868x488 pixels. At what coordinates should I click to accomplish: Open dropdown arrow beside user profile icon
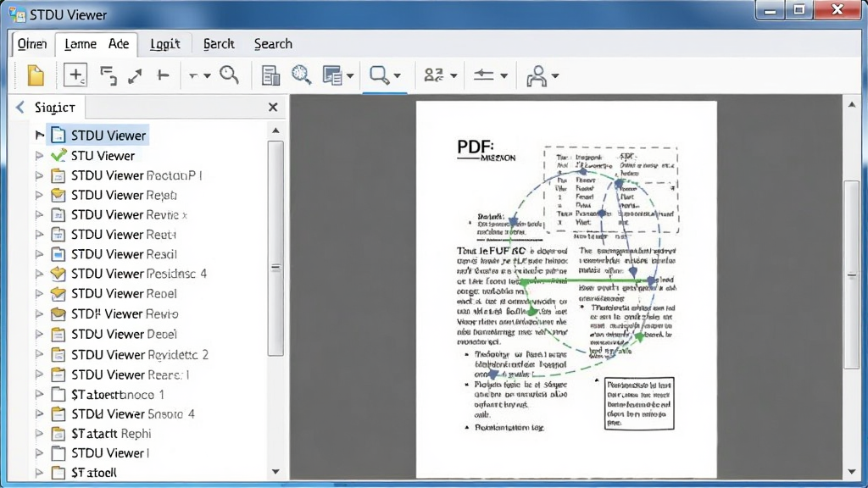point(554,75)
